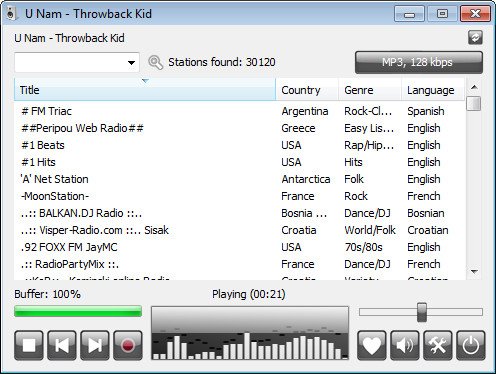496x374 pixels.
Task: Click the scrollbar down arrow
Action: coord(474,272)
